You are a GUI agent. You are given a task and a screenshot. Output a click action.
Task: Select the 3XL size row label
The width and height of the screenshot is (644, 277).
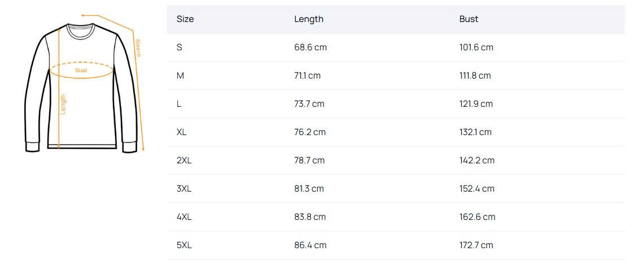(184, 189)
